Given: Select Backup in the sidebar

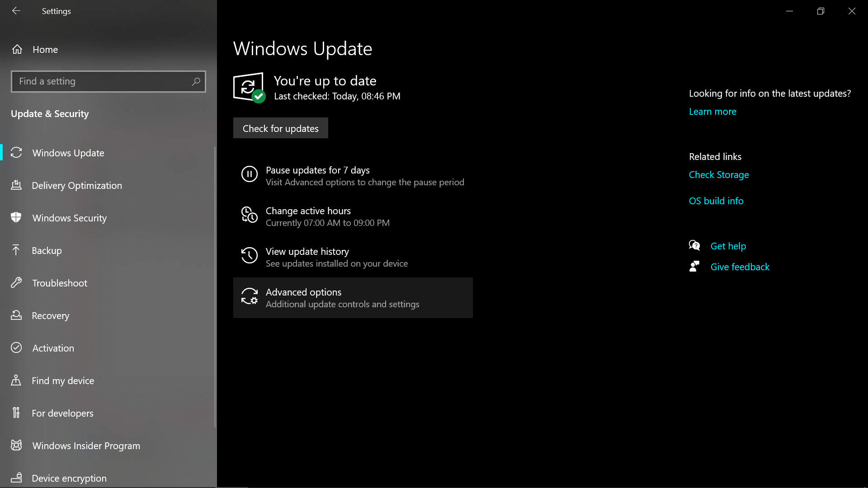Looking at the screenshot, I should pos(108,250).
